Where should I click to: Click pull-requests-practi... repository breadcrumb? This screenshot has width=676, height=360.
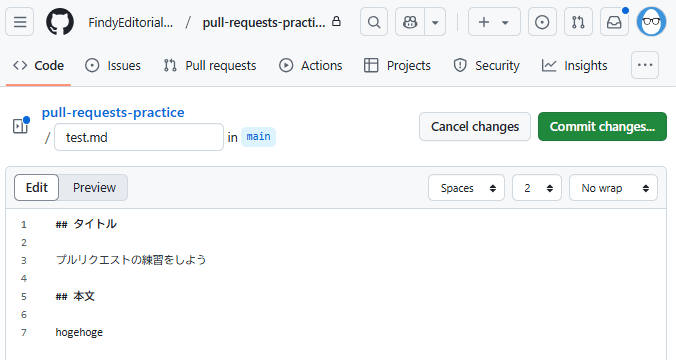tap(264, 22)
